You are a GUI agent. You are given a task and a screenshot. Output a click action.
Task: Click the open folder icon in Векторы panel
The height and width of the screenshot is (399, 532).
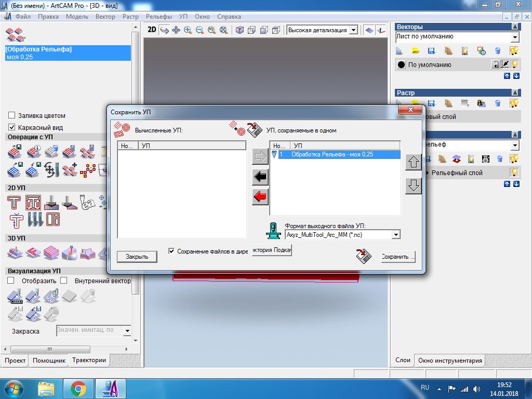click(416, 51)
